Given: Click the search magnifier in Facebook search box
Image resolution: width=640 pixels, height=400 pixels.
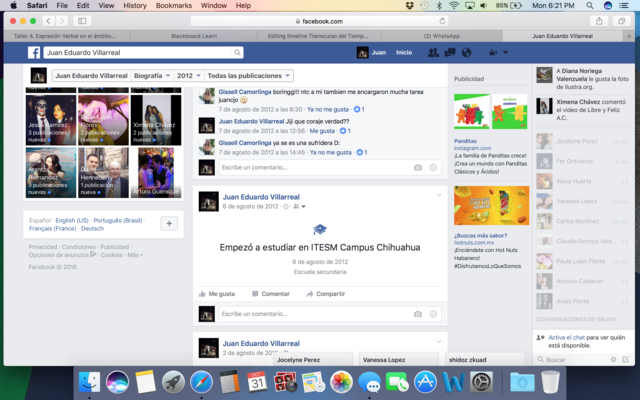Looking at the screenshot, I should point(237,52).
